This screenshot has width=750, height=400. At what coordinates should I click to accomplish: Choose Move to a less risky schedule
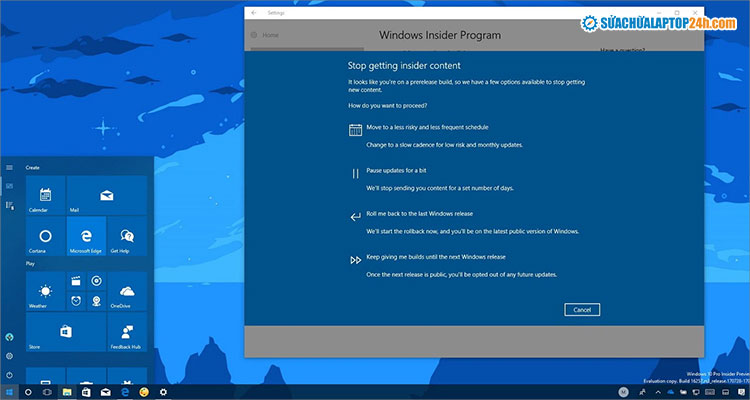point(427,127)
